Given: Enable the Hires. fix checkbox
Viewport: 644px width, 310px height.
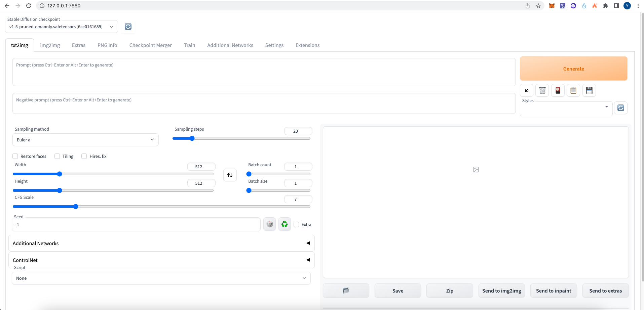Looking at the screenshot, I should click(x=84, y=156).
